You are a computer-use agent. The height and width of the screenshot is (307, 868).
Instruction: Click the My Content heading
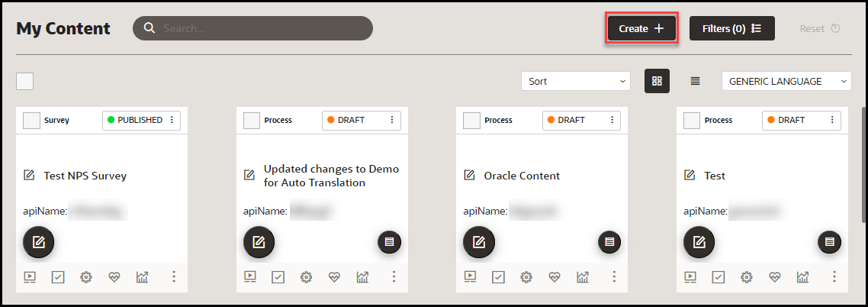63,28
